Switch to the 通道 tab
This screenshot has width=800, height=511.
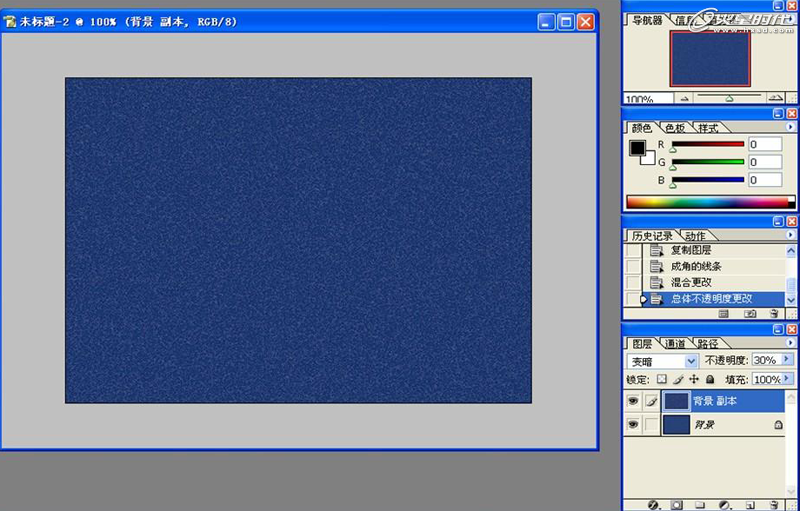pyautogui.click(x=675, y=344)
